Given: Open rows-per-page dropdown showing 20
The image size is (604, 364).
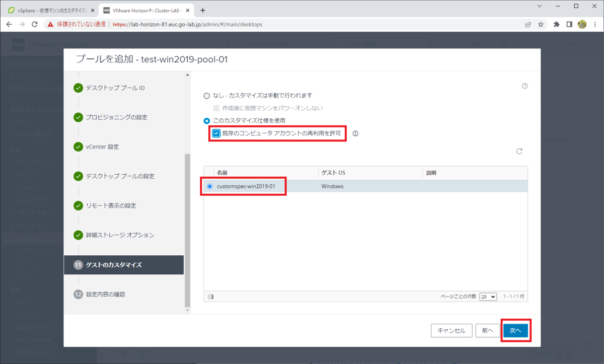Looking at the screenshot, I should pyautogui.click(x=488, y=297).
